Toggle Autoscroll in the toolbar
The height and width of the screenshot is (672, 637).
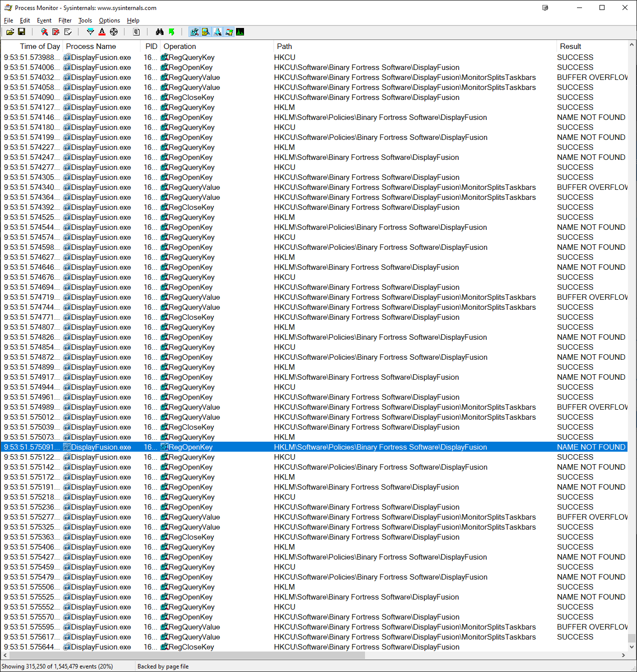[x=56, y=32]
